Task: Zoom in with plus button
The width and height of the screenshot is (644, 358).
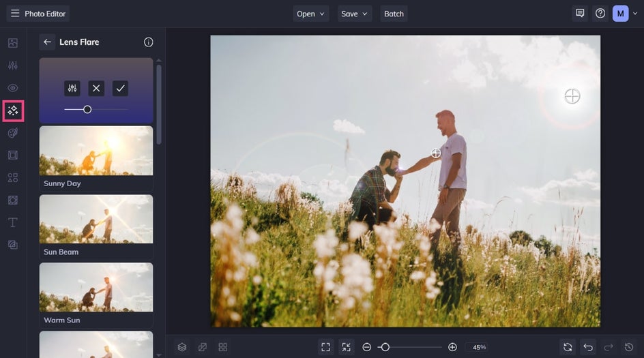Action: [452, 347]
